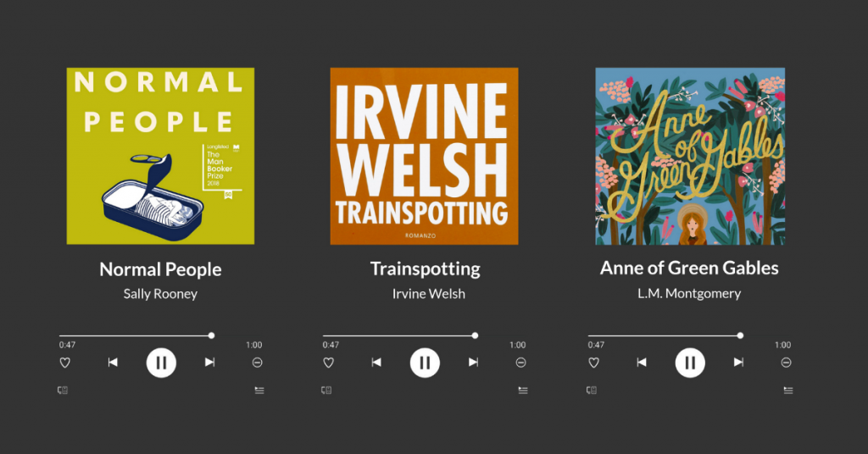Image resolution: width=868 pixels, height=454 pixels.
Task: Open the queue list for Normal People
Action: (259, 390)
